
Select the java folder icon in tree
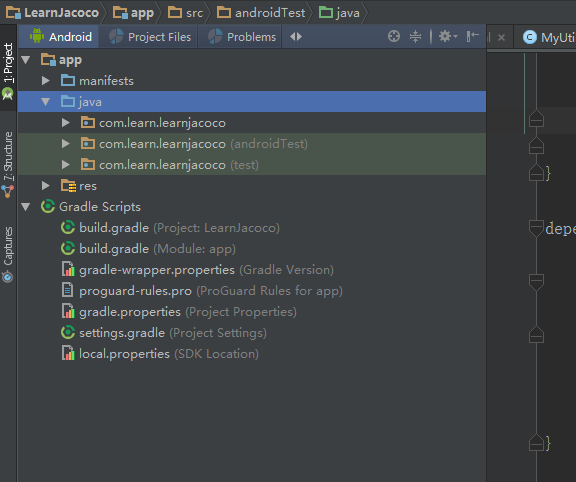pos(68,102)
